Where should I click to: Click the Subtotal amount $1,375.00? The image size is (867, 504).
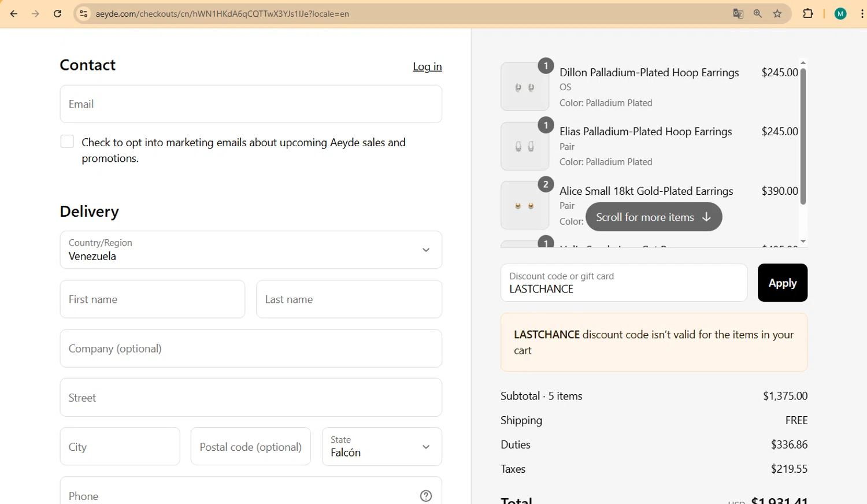(785, 396)
